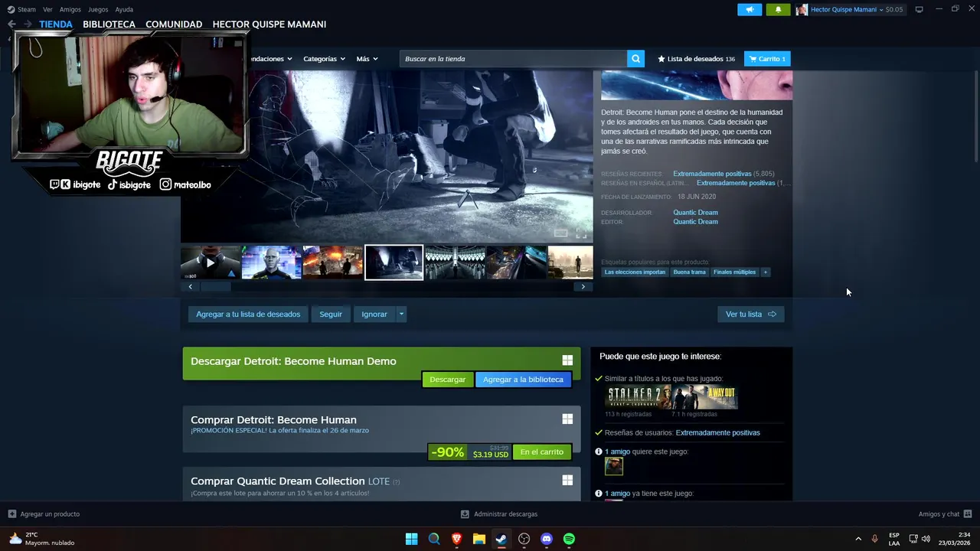
Task: Click the Finales múltiples tag
Action: coord(734,272)
